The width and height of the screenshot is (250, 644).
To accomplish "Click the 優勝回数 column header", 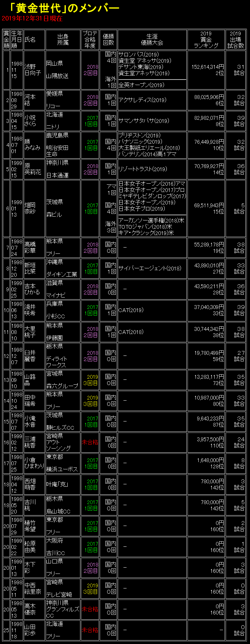I will pos(109,40).
